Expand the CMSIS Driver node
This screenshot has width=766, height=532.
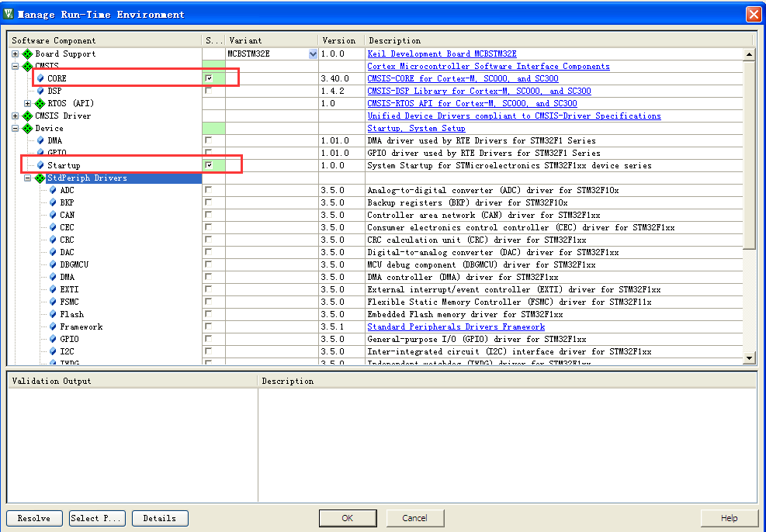pos(16,116)
